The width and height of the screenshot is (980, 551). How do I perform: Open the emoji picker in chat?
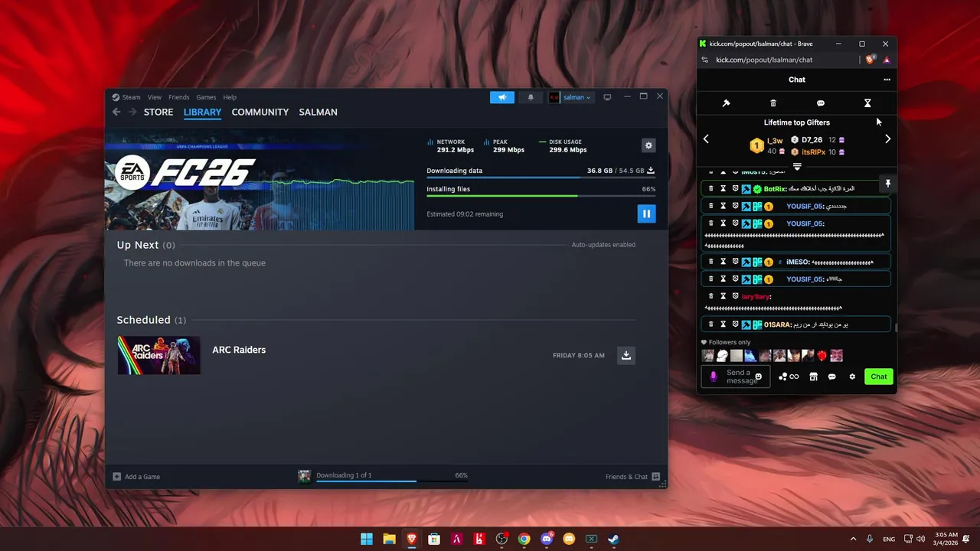click(759, 377)
